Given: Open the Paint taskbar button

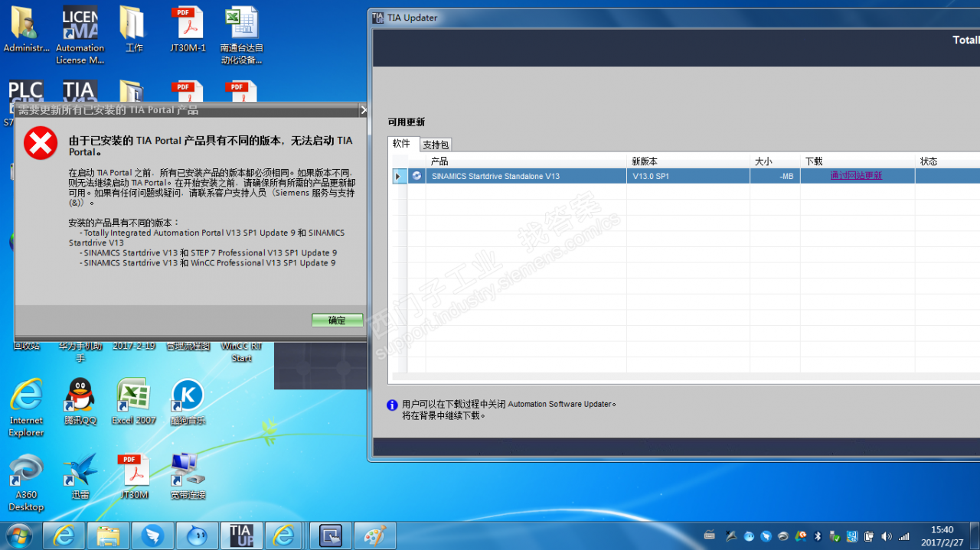Looking at the screenshot, I should pos(374,535).
